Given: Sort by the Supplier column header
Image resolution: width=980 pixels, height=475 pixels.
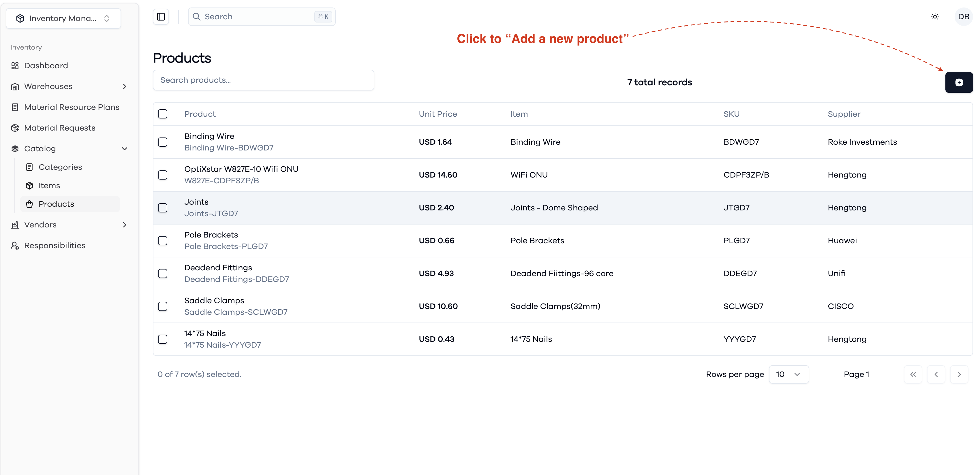Looking at the screenshot, I should pyautogui.click(x=844, y=114).
